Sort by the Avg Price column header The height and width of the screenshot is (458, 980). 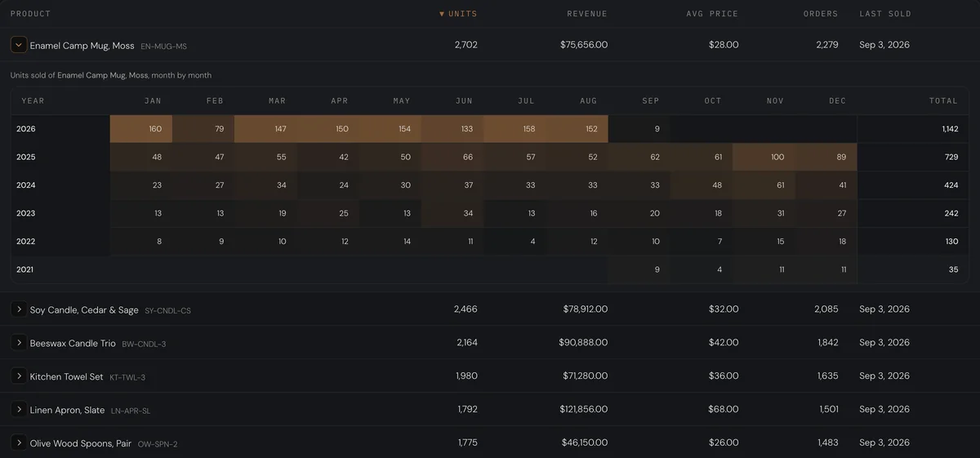point(712,14)
